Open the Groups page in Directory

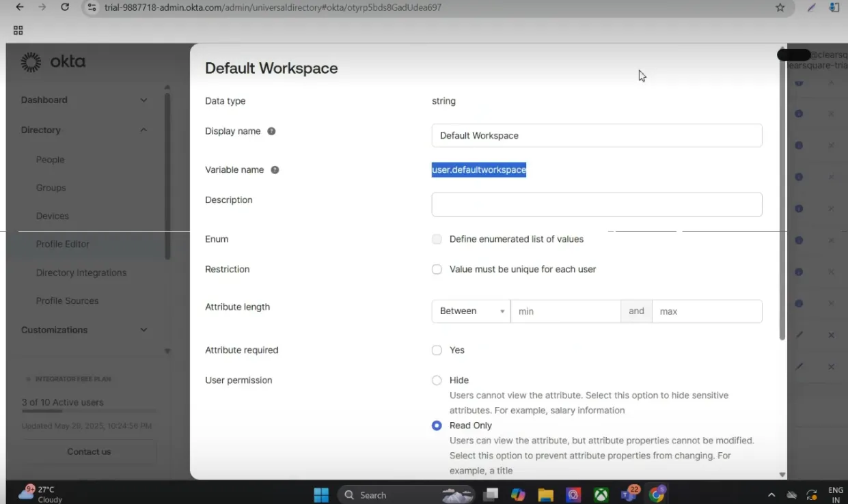51,188
